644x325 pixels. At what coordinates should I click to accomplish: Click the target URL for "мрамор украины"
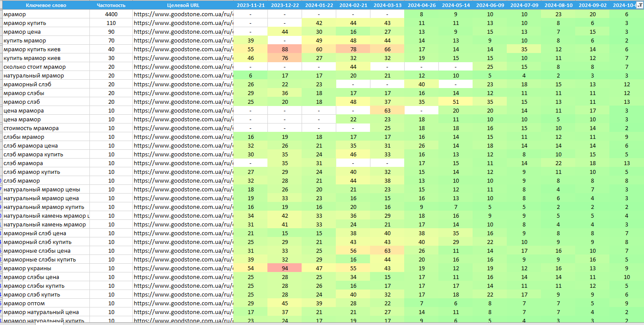point(183,268)
